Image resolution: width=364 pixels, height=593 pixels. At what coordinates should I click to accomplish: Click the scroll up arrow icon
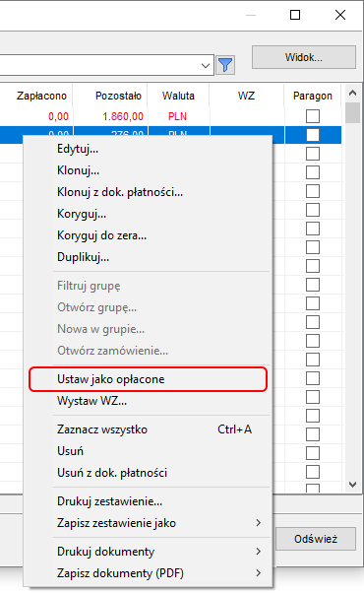click(x=352, y=93)
